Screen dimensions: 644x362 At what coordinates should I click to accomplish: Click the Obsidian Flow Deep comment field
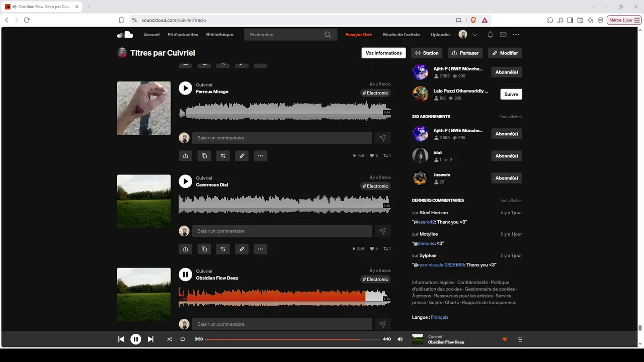pyautogui.click(x=282, y=324)
